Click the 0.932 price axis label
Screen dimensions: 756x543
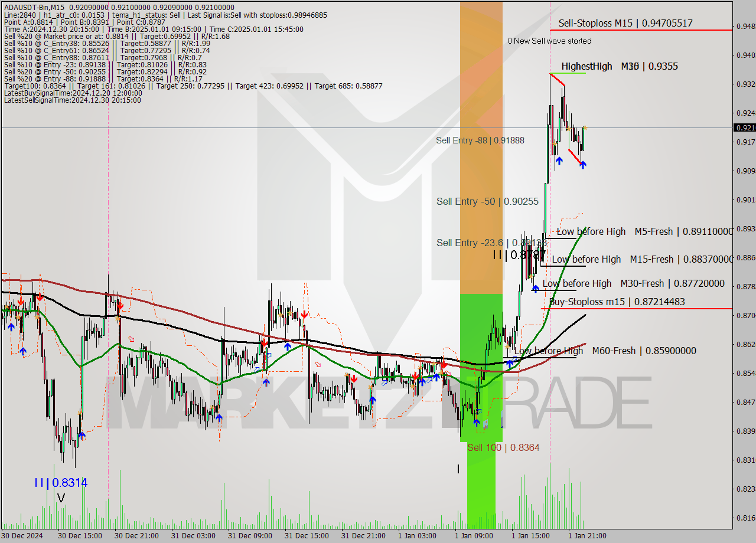click(x=745, y=84)
